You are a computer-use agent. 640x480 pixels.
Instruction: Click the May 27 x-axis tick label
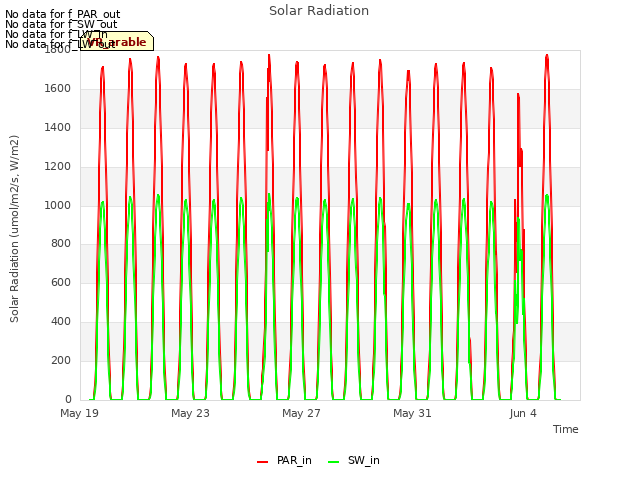coord(301,413)
